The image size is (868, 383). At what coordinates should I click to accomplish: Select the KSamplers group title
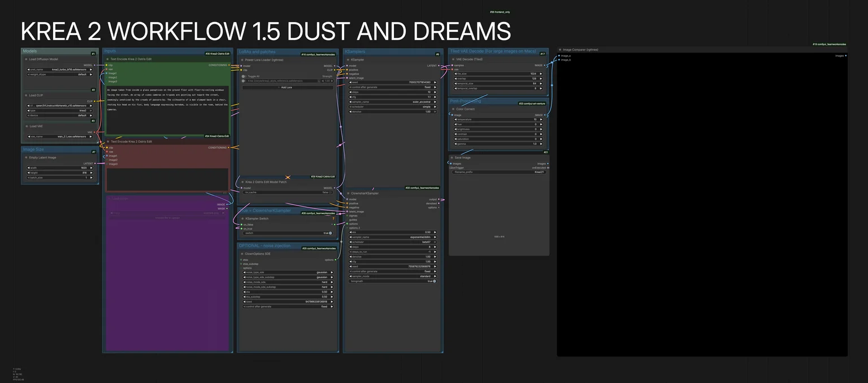coord(355,51)
